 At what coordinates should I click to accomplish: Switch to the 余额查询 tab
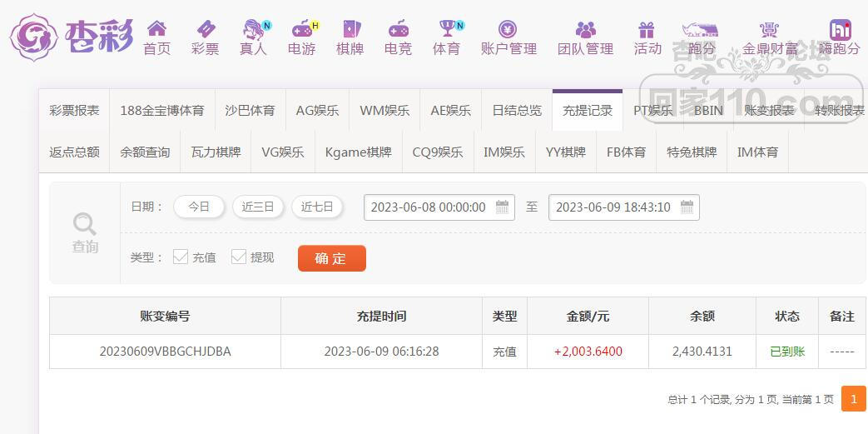tap(145, 152)
